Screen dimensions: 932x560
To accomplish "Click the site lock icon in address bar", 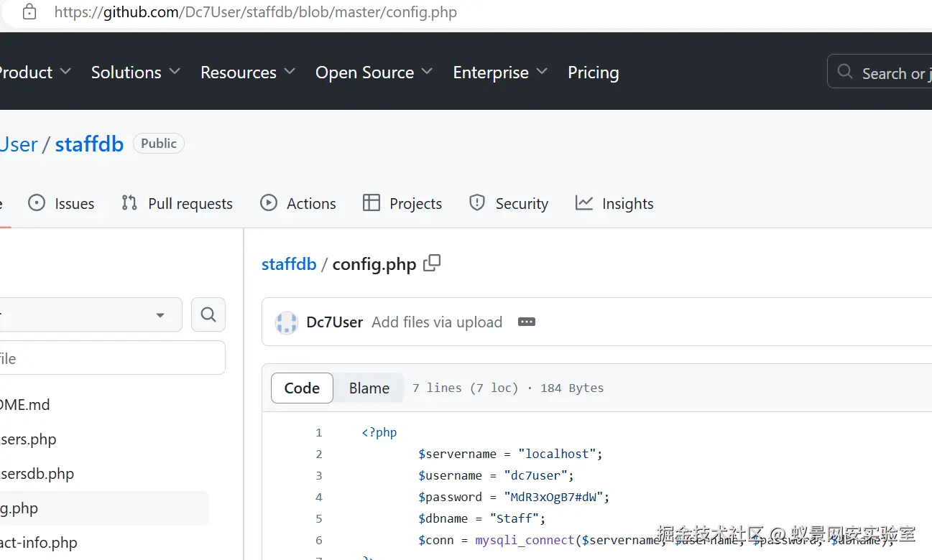I will tap(29, 12).
